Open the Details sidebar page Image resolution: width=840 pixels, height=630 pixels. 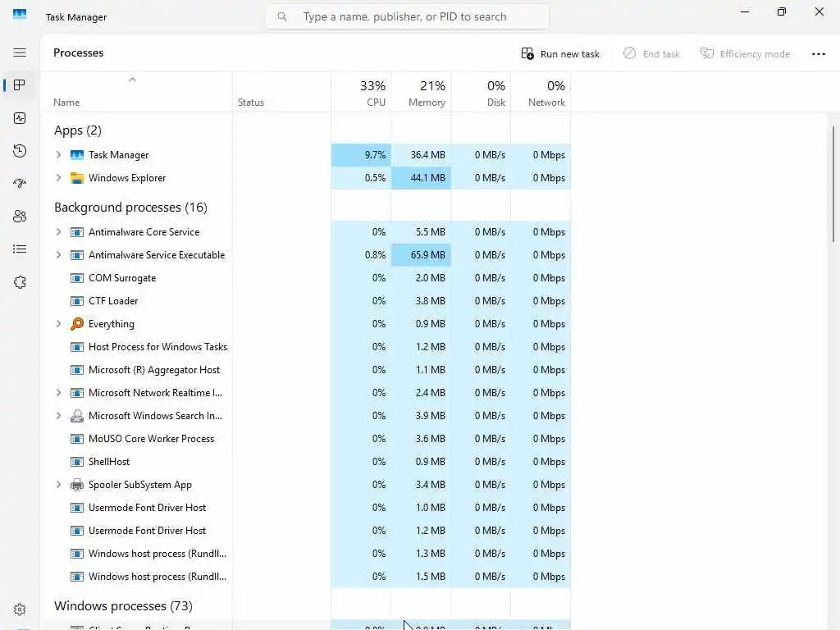pos(20,249)
